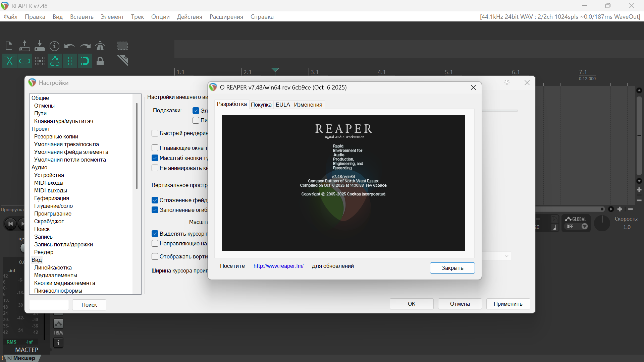This screenshot has height=362, width=644.
Task: Toggle auto-crossfade toolbar icon
Action: (9, 61)
